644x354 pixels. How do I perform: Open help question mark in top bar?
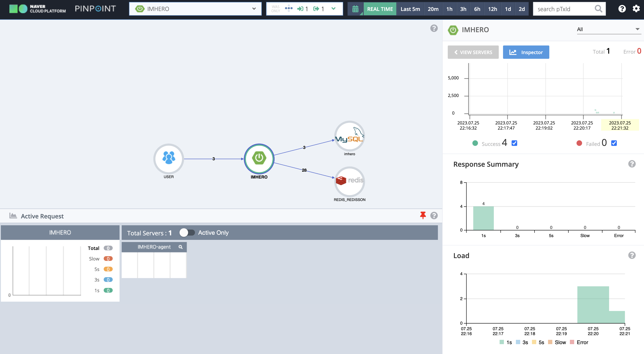[x=622, y=9]
